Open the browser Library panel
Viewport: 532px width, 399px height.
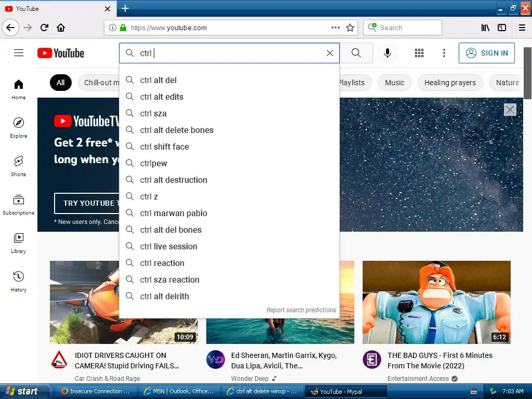(485, 28)
